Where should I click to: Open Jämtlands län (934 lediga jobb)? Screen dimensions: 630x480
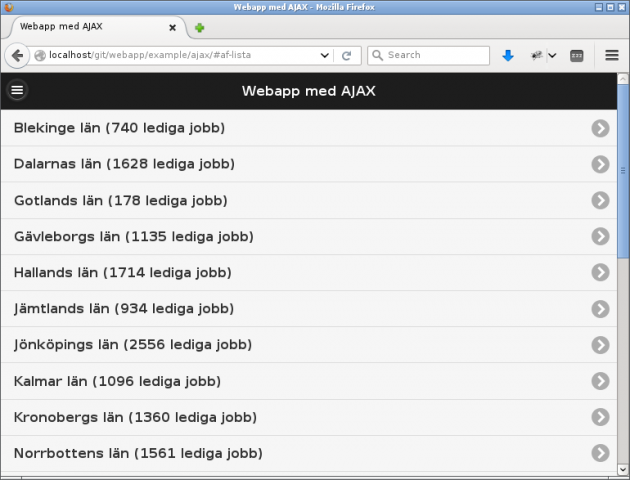(309, 308)
